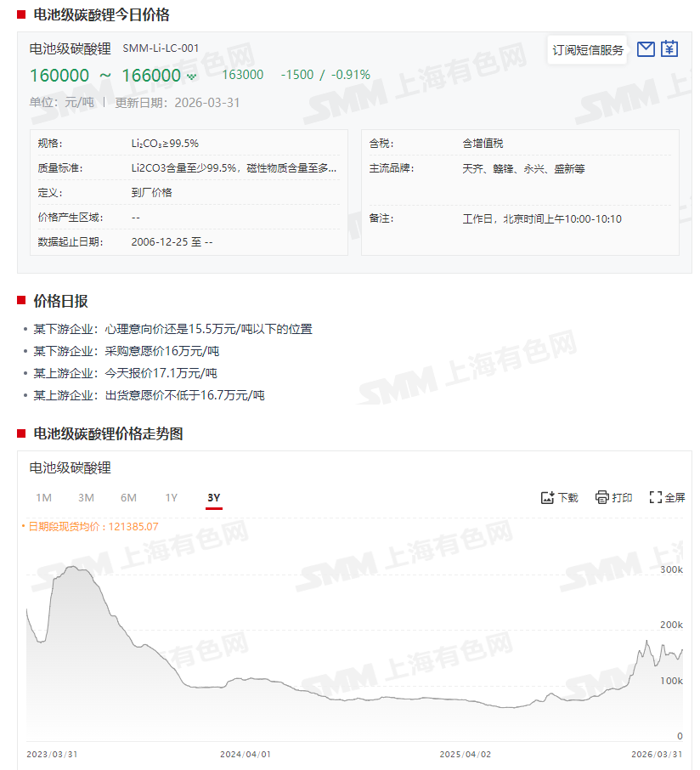Click the 2025/04/02 x-axis date label
700x770 pixels.
(466, 755)
